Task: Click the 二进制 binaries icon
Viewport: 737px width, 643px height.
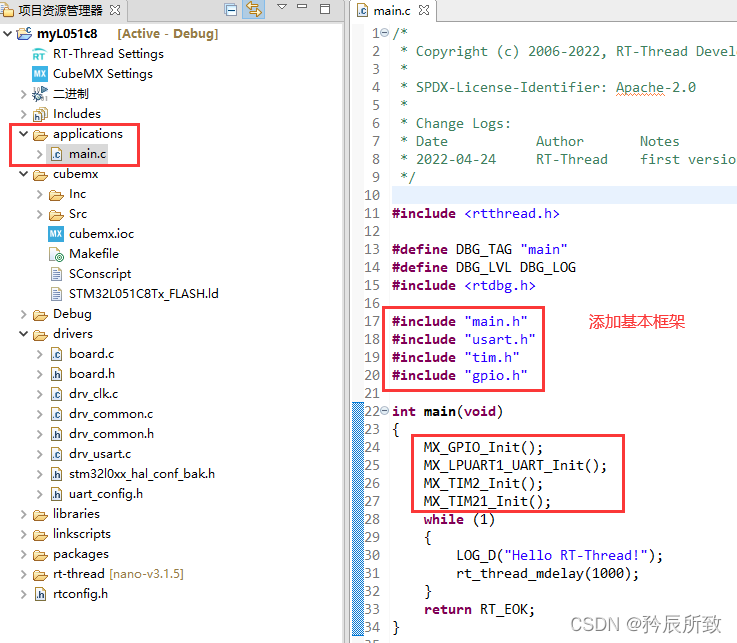Action: (39, 94)
